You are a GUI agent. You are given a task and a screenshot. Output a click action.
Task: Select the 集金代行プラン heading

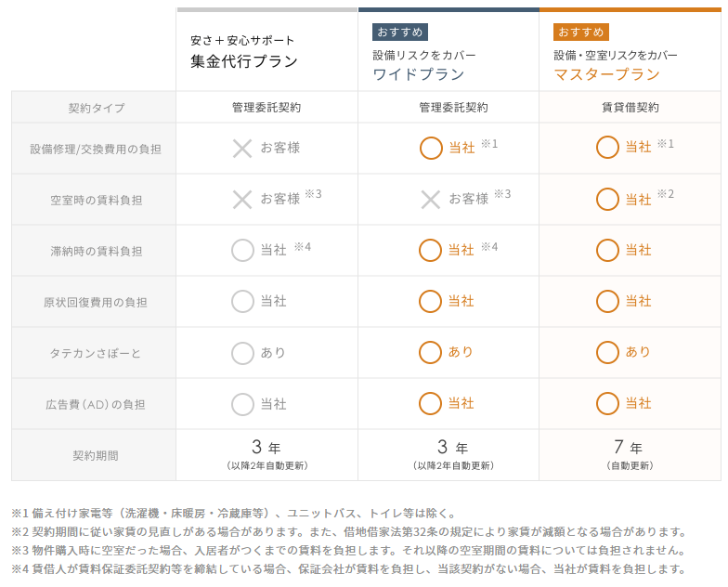244,61
